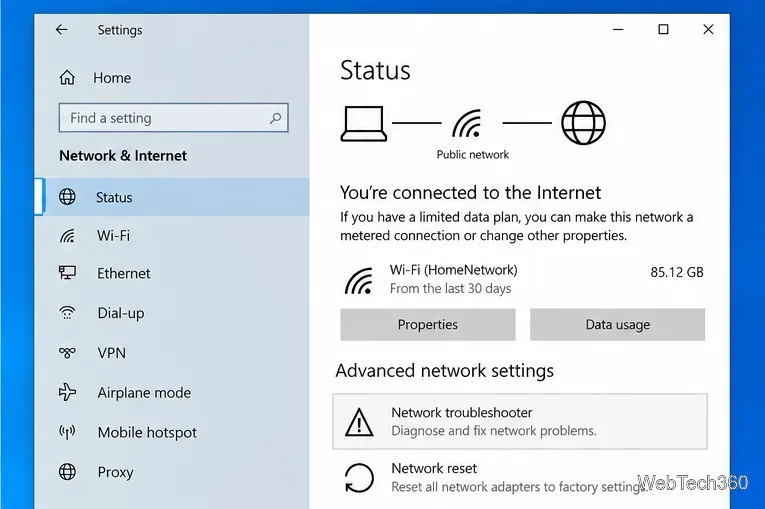
Task: Click 'Advanced network settings' heading
Action: [444, 371]
